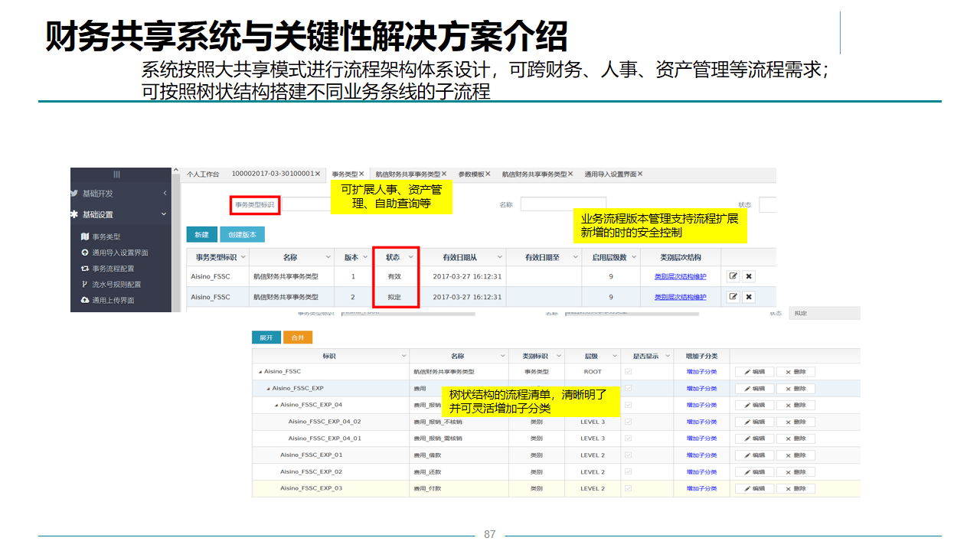Image resolution: width=980 pixels, height=551 pixels.
Task: Click the edit icon in the version 1 有效 row
Action: [733, 276]
